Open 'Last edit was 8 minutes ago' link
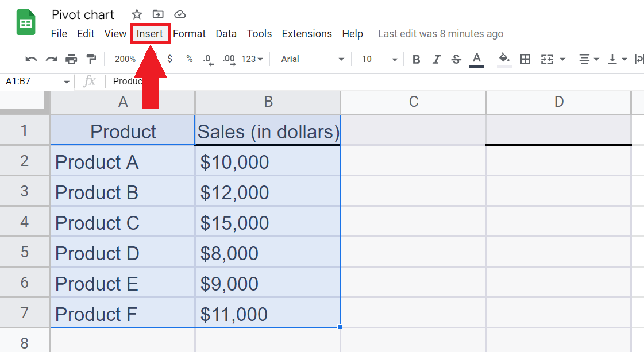Screen dimensions: 644x352 pos(440,34)
